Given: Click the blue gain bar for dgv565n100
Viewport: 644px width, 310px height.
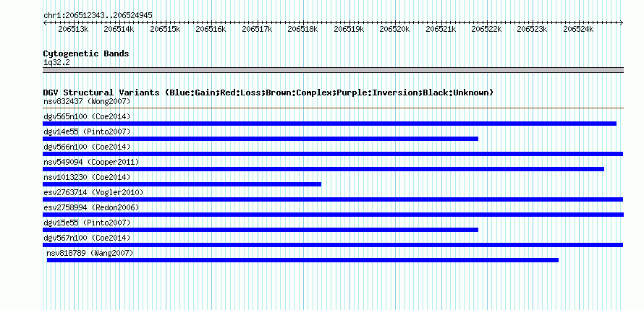Looking at the screenshot, I should 329,124.
